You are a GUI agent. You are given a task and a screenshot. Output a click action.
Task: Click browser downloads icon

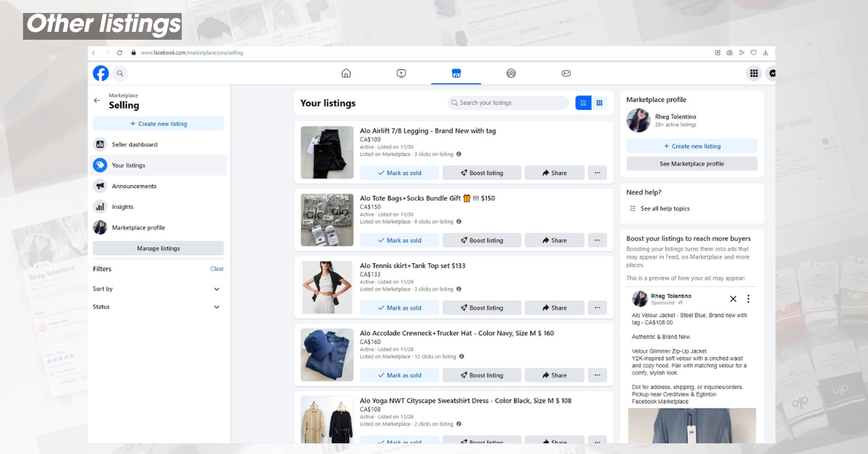pyautogui.click(x=765, y=53)
